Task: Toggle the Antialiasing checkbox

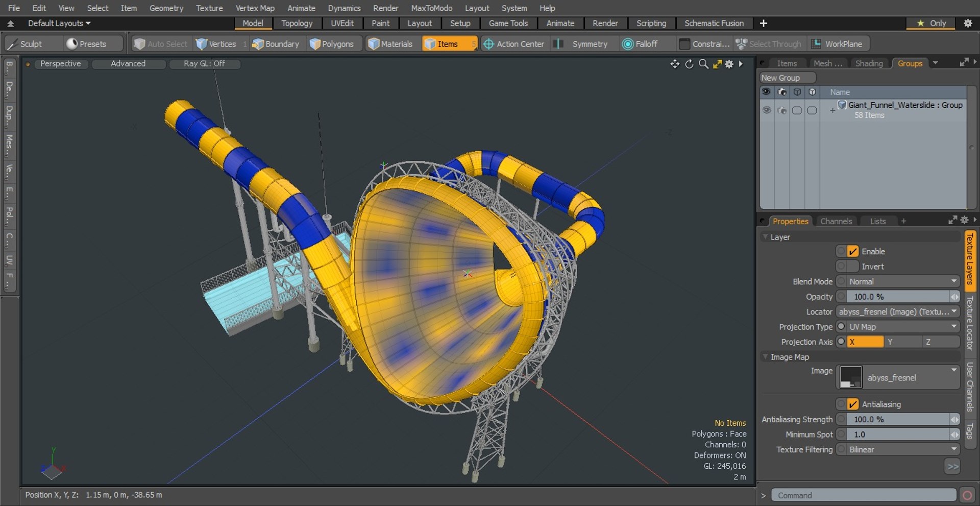Action: [x=853, y=404]
